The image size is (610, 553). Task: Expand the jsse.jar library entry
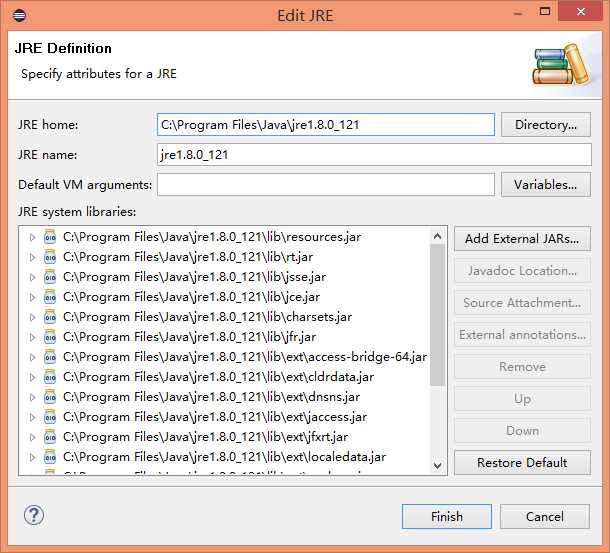(x=32, y=277)
